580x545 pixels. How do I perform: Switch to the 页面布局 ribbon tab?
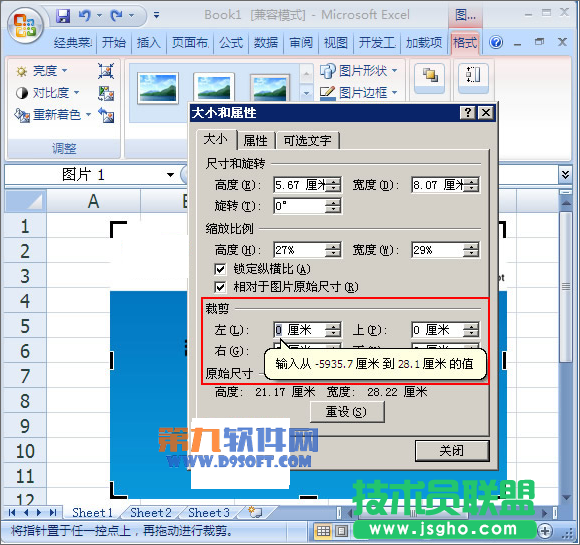(190, 43)
